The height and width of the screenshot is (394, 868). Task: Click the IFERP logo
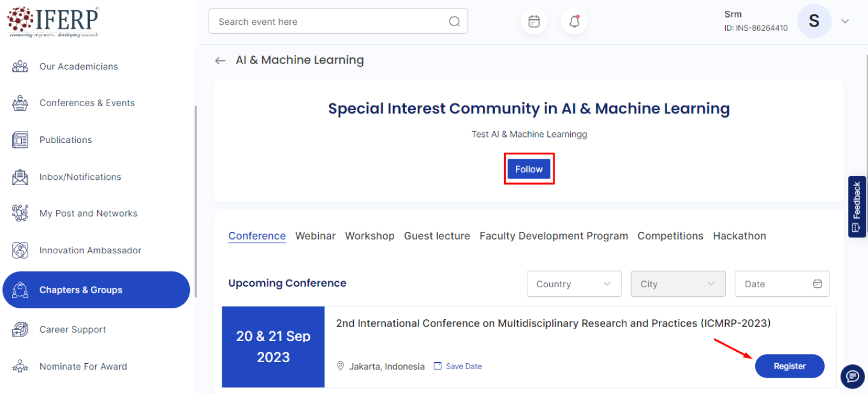53,22
